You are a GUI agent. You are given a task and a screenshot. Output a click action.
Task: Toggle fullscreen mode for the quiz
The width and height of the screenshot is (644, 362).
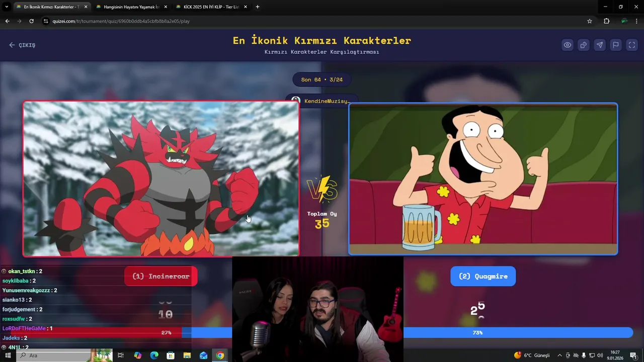pos(632,45)
